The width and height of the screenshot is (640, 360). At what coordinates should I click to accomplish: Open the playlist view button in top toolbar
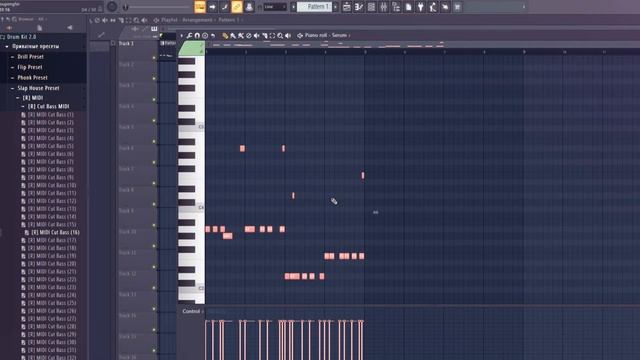(347, 7)
